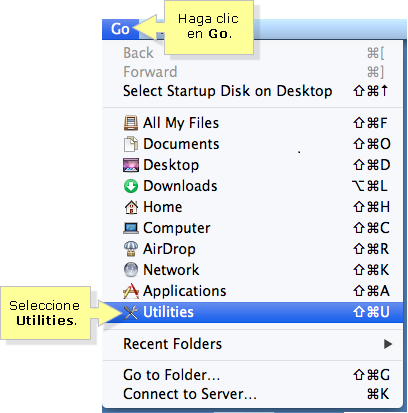Select the Applications menu item label
The image size is (408, 413).
pos(185,291)
